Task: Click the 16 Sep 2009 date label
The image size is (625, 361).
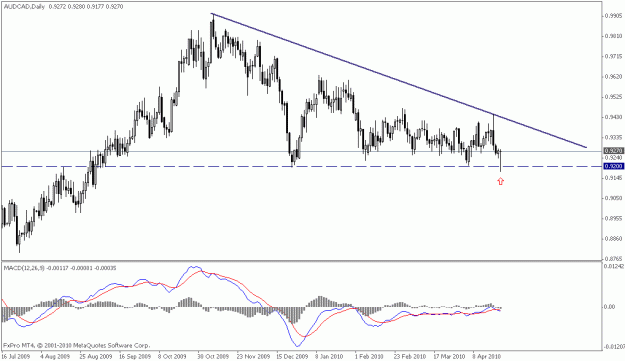Action: coord(135,356)
